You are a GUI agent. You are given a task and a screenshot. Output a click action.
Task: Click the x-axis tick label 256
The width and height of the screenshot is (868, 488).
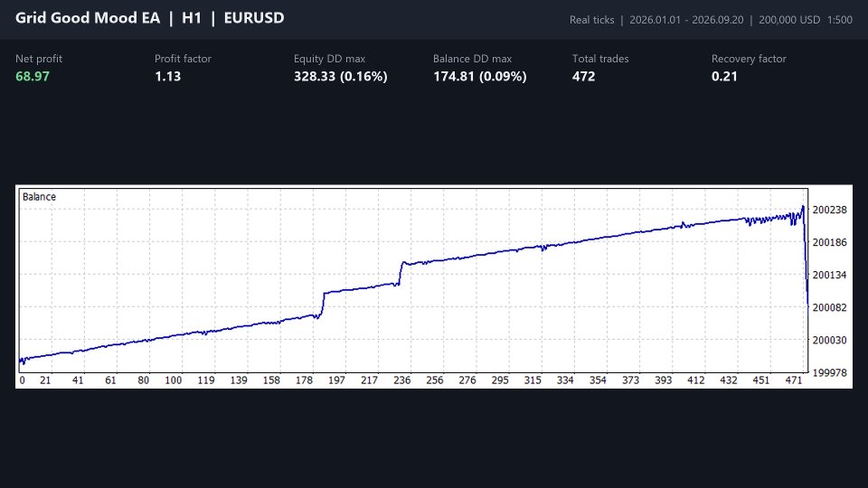coord(435,380)
